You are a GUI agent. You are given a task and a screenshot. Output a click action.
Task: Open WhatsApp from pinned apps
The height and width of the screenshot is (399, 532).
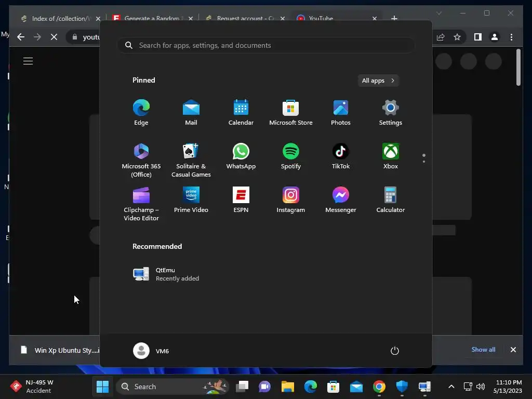[x=241, y=156]
